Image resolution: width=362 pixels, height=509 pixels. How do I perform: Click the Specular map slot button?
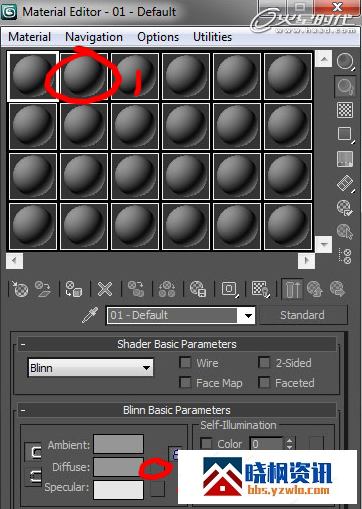pos(158,489)
